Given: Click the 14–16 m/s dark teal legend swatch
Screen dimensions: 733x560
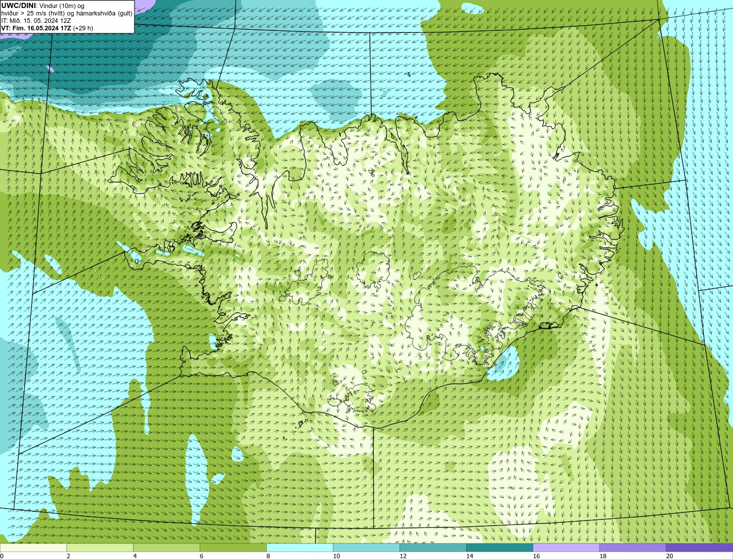Looking at the screenshot, I should tap(500, 547).
